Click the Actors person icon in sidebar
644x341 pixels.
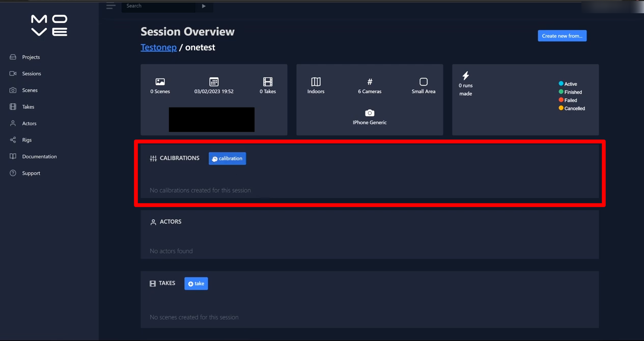[x=13, y=124]
